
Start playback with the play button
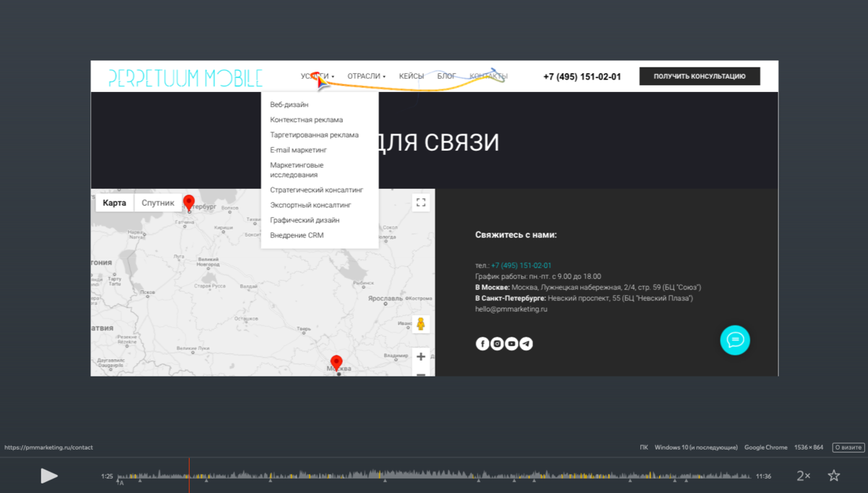tap(49, 476)
